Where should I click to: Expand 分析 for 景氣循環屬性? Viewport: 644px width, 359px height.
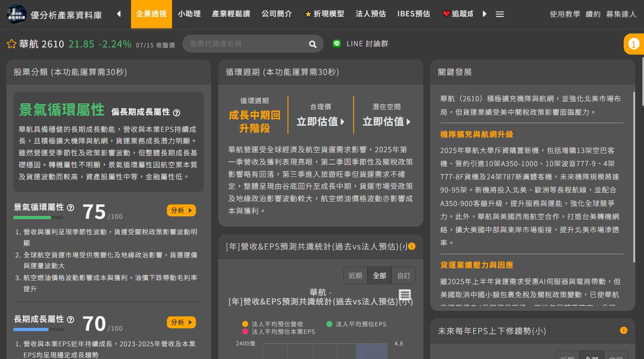tap(181, 210)
